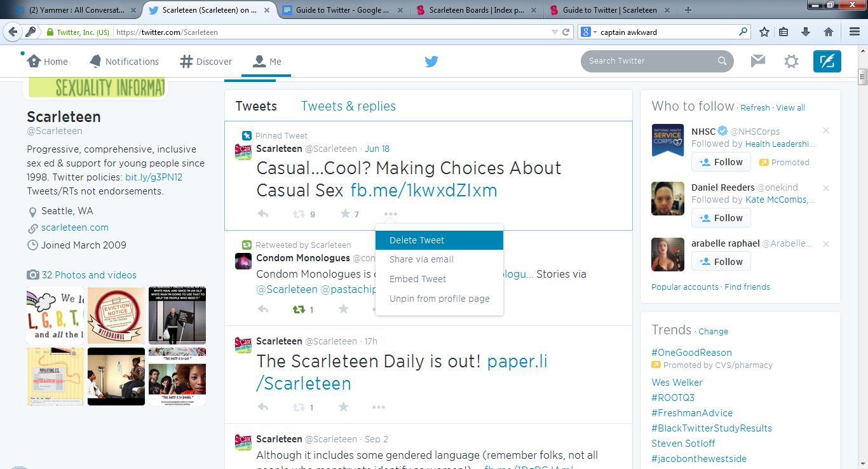Click the Twitter bird logo
Viewport: 868px width, 469px height.
click(431, 62)
